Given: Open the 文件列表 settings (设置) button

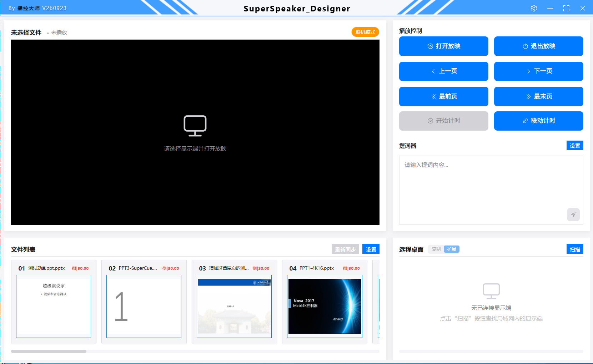Looking at the screenshot, I should coord(371,249).
